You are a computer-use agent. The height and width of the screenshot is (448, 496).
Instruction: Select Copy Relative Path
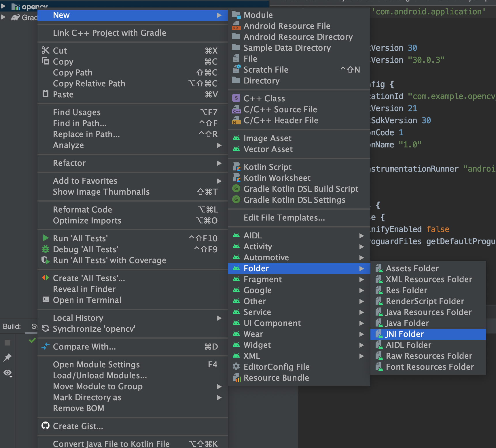coord(132,83)
